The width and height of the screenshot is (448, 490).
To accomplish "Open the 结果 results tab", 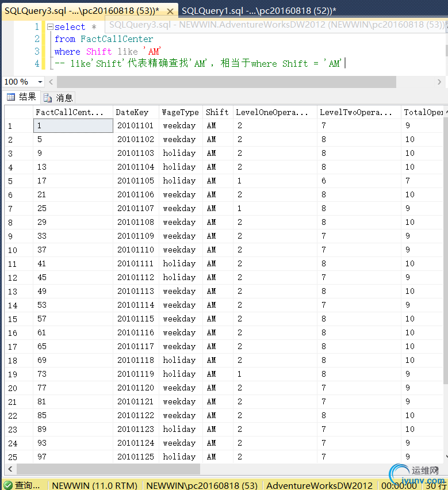I will click(x=21, y=97).
